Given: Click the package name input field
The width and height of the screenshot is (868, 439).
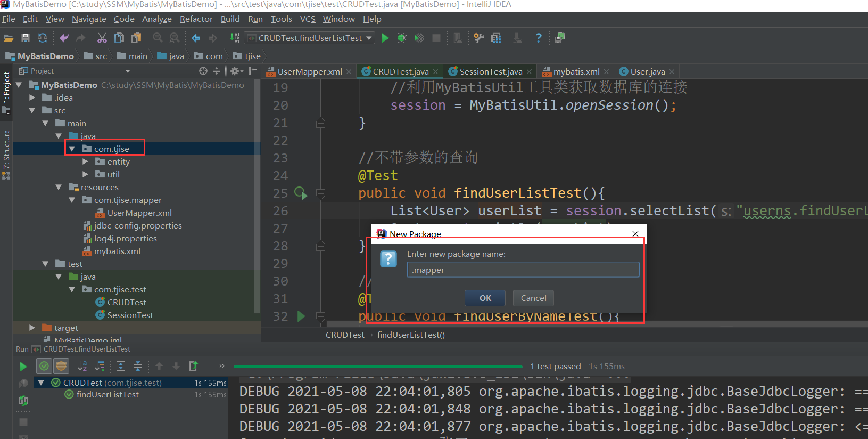Looking at the screenshot, I should point(523,270).
